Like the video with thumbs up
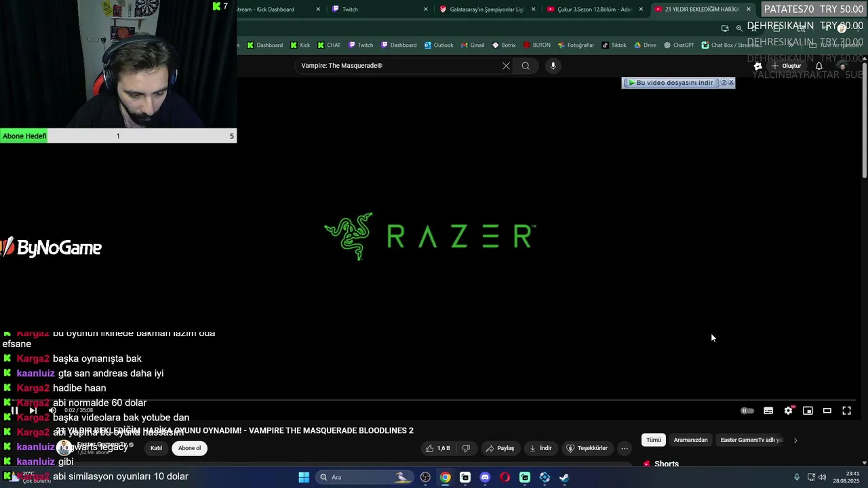868x488 pixels. 437,448
